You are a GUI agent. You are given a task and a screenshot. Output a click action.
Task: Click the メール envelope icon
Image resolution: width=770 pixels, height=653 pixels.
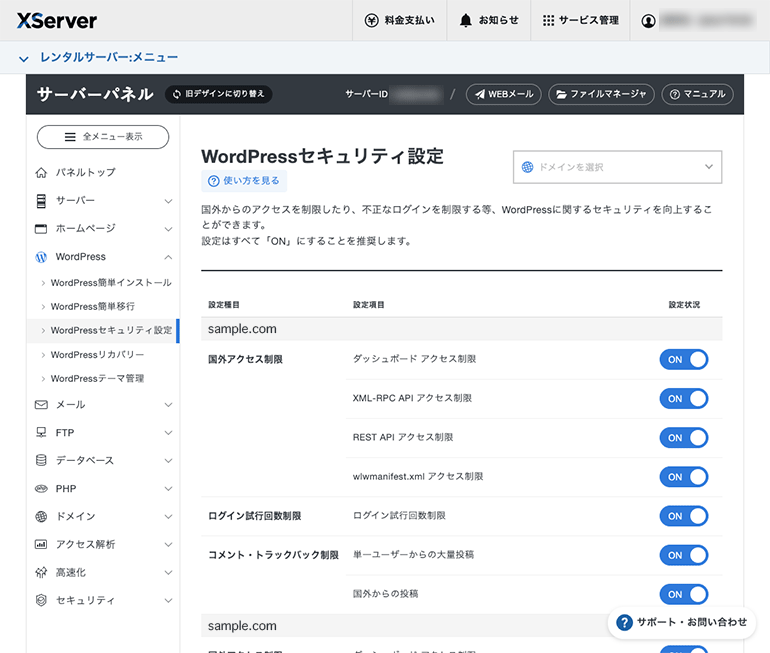click(41, 405)
